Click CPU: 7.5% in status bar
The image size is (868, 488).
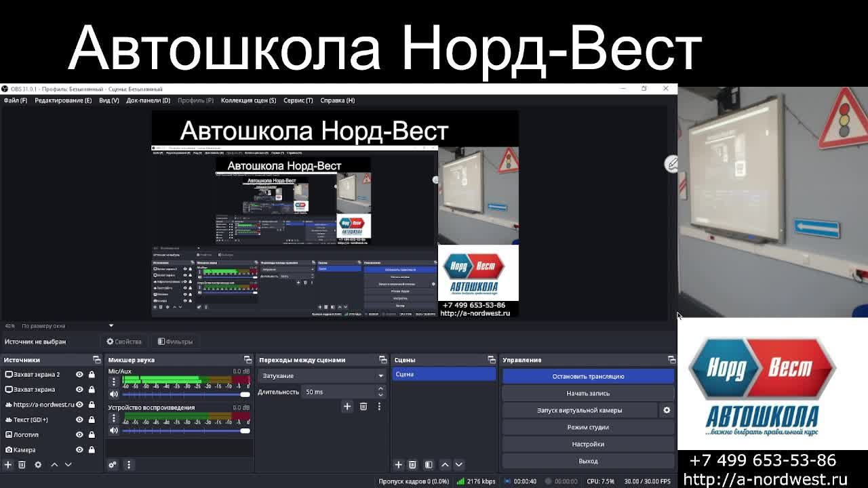[x=600, y=481]
